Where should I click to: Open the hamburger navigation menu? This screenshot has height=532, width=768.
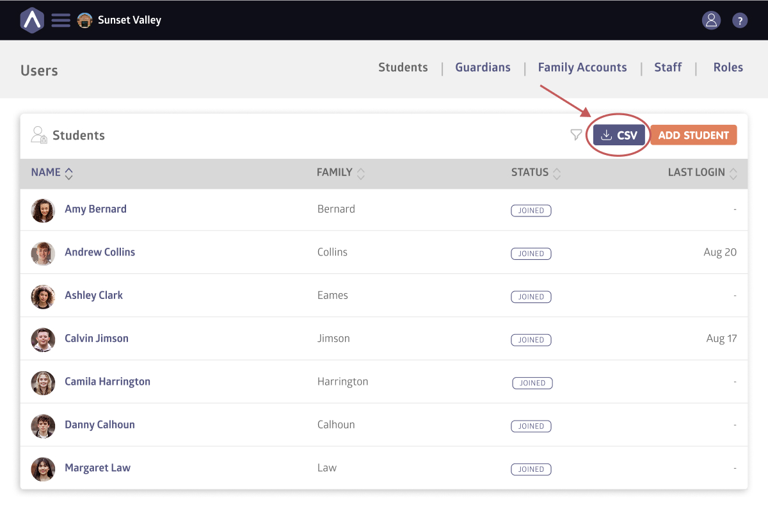click(x=61, y=20)
